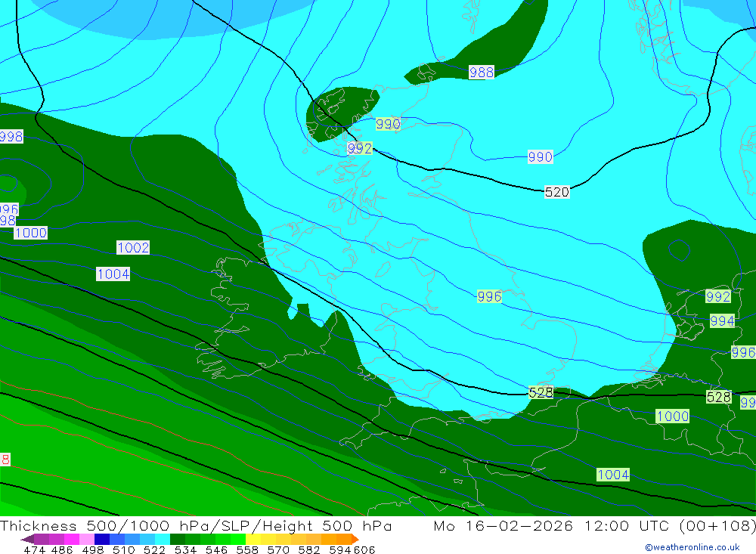Click the 528 label beside the 1000 isobar
The height and width of the screenshot is (554, 756).
719,397
